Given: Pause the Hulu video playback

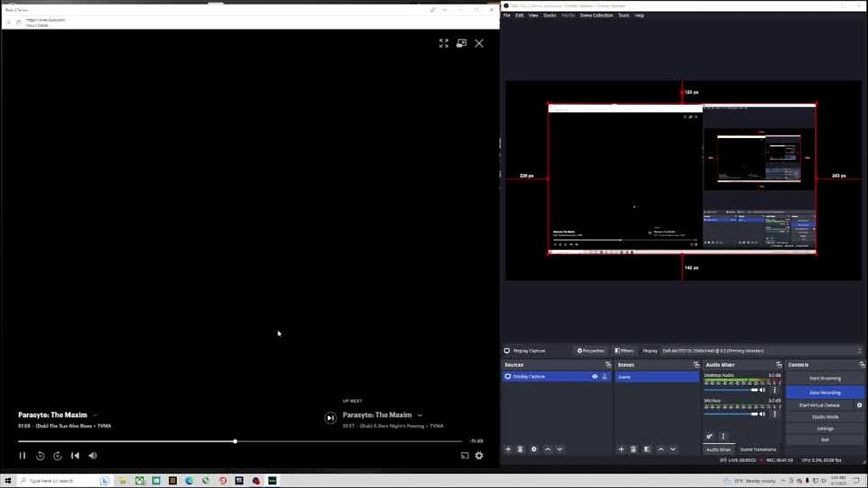Looking at the screenshot, I should pos(22,455).
